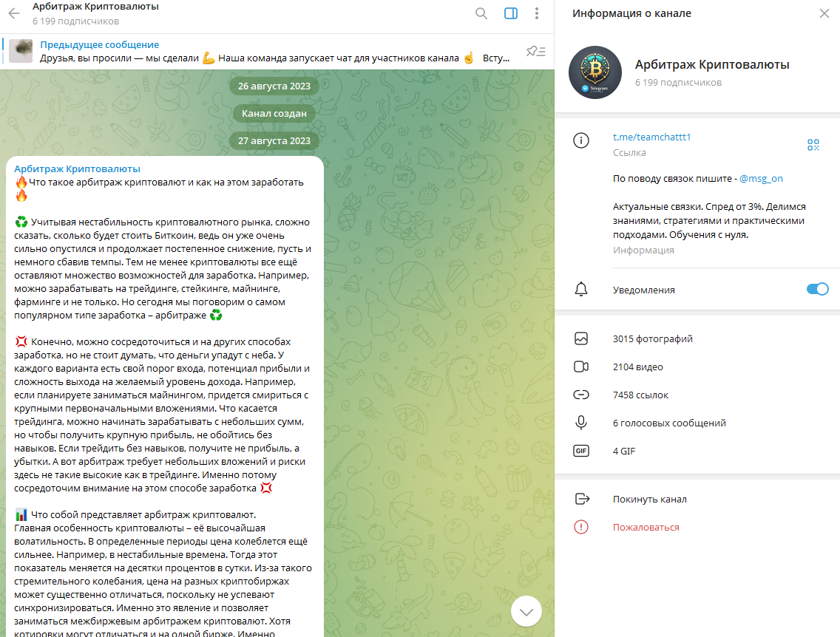The image size is (840, 637).
Task: Open pinned messages list icon
Action: coord(535,52)
